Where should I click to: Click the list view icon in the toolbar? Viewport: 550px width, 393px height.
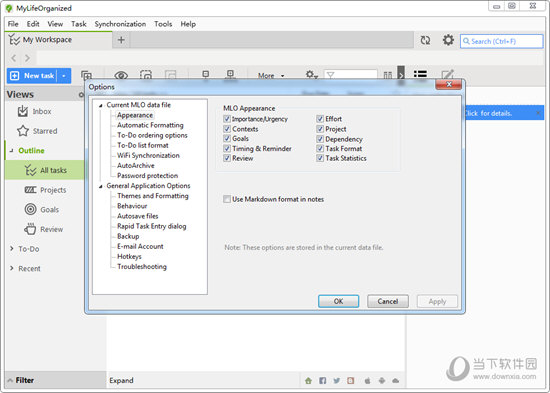click(420, 74)
